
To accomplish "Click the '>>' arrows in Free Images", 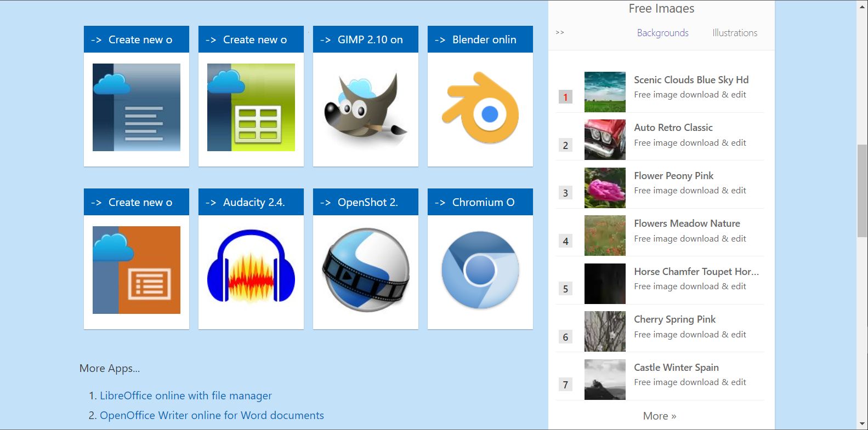I will [560, 32].
